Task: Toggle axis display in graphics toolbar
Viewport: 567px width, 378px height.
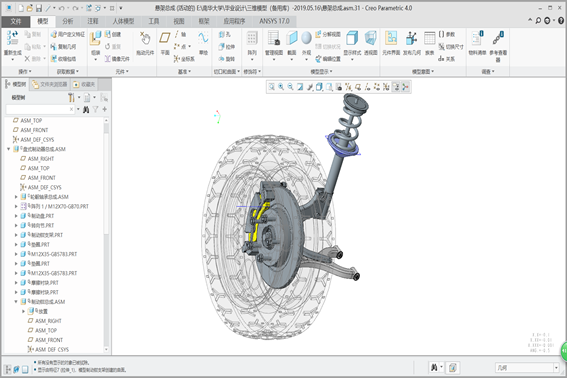Action: (367, 87)
